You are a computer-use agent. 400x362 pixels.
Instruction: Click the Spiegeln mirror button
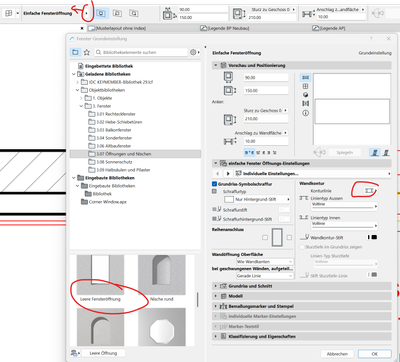(x=345, y=153)
